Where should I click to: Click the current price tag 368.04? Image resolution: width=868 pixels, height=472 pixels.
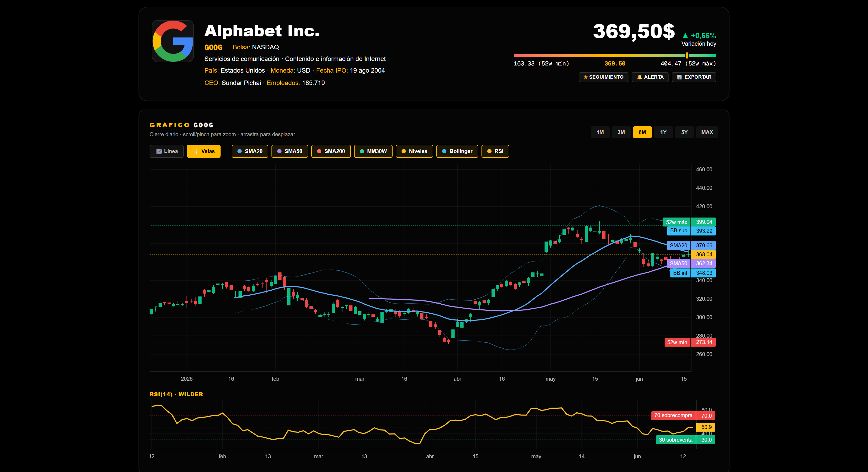(x=704, y=254)
